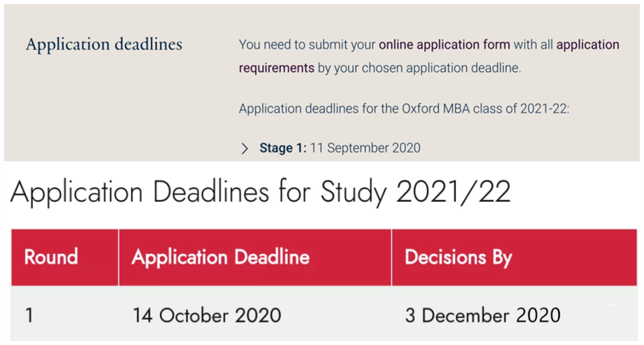Click the bold Stage 1 label

(282, 148)
